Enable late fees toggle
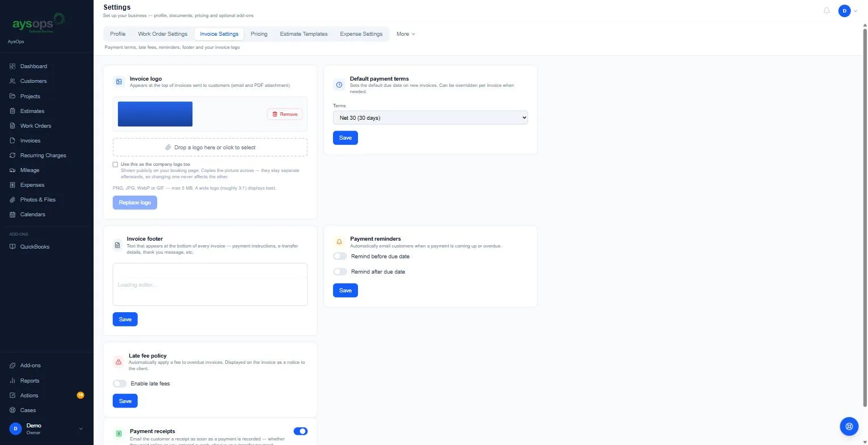The image size is (868, 445). point(120,384)
